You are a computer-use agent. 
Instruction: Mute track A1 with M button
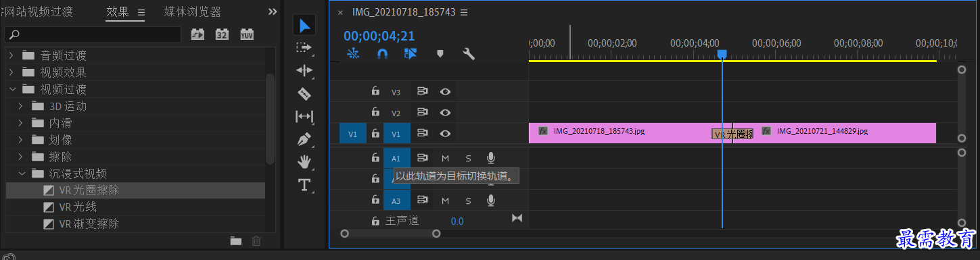click(445, 159)
